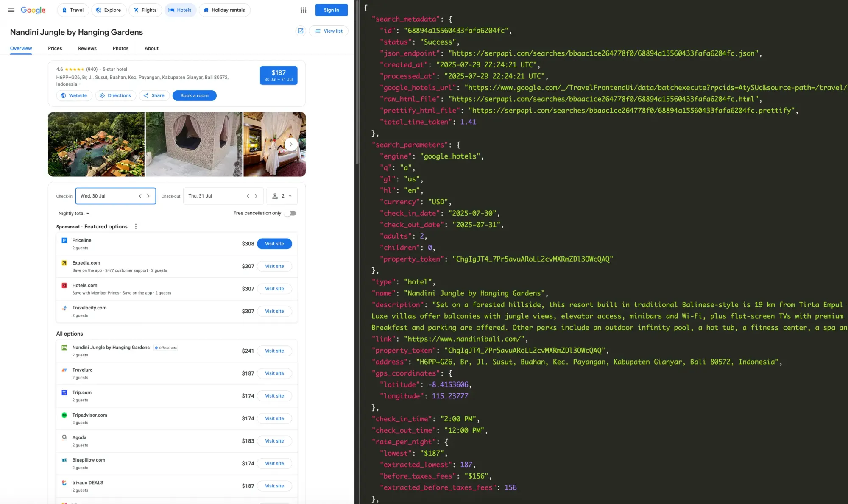Open the hotel Website button
Image resolution: width=848 pixels, height=504 pixels.
[74, 96]
